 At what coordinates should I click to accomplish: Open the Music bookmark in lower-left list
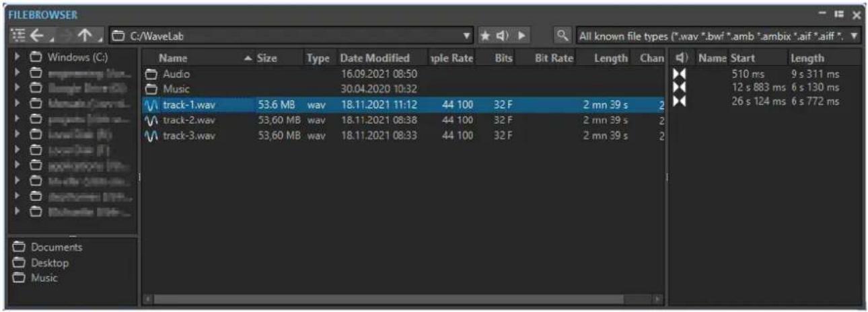[44, 278]
